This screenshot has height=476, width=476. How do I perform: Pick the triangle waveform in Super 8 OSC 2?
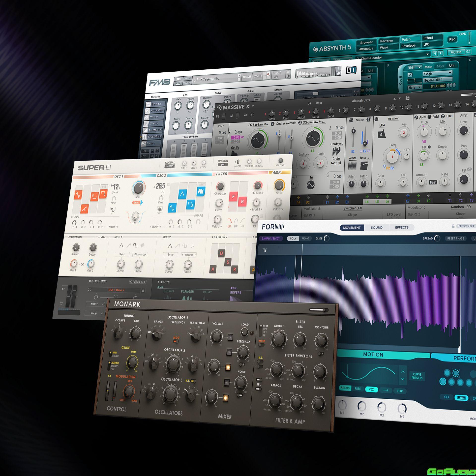click(x=182, y=194)
